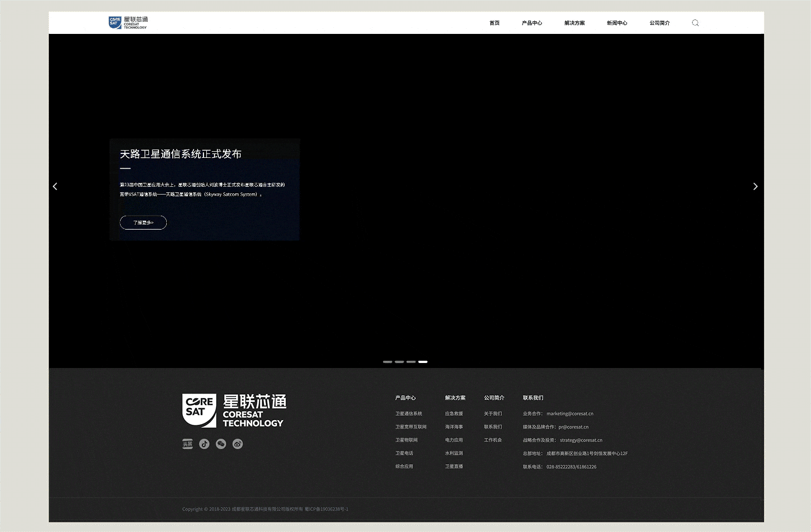The image size is (811, 532).
Task: Click the large CoreSat footer logo
Action: [234, 411]
